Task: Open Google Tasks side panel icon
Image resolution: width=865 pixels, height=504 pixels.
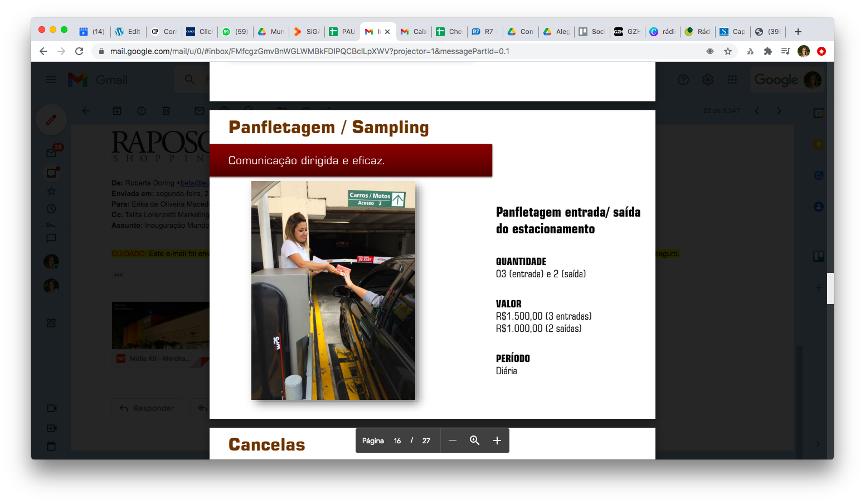Action: pos(818,175)
